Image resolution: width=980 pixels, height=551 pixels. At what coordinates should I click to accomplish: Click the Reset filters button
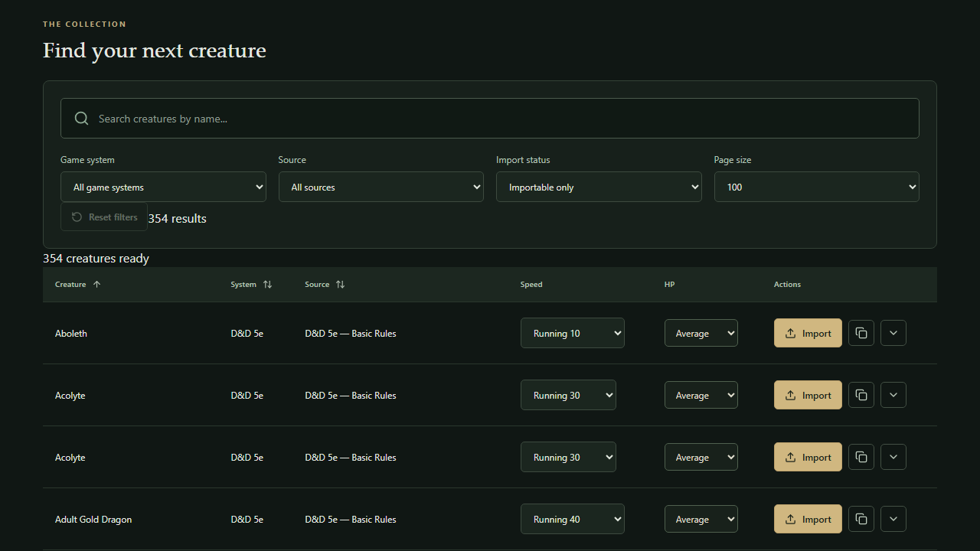click(104, 217)
